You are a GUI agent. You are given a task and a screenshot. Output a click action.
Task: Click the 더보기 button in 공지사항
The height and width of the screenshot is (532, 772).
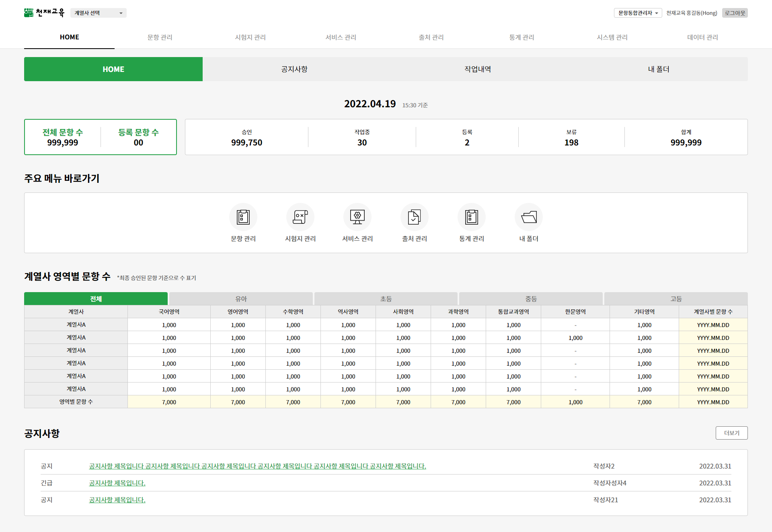[x=731, y=433]
